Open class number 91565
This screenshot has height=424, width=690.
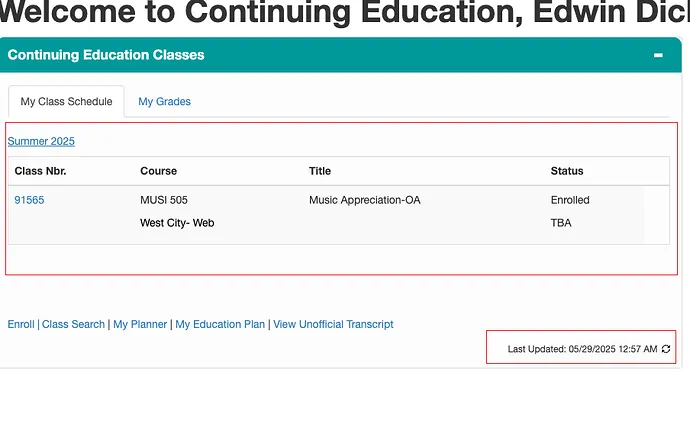point(29,200)
